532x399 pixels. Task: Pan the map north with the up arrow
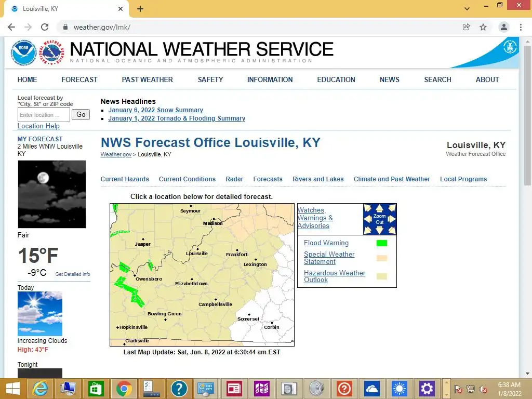pos(379,208)
